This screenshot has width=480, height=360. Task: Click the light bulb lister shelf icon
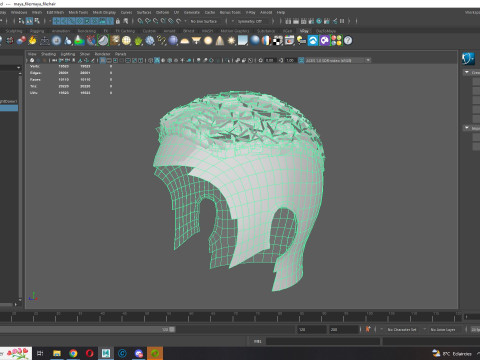point(301,41)
